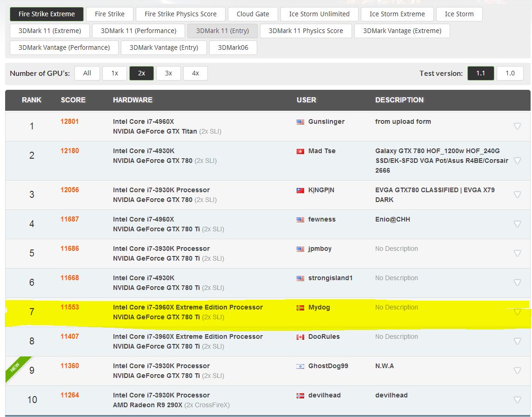The width and height of the screenshot is (532, 417).
Task: Expand the Mad Tse result row
Action: pyautogui.click(x=517, y=161)
